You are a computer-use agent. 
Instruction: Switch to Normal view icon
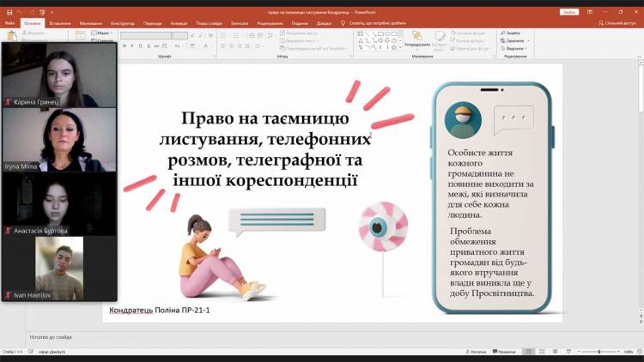(529, 352)
